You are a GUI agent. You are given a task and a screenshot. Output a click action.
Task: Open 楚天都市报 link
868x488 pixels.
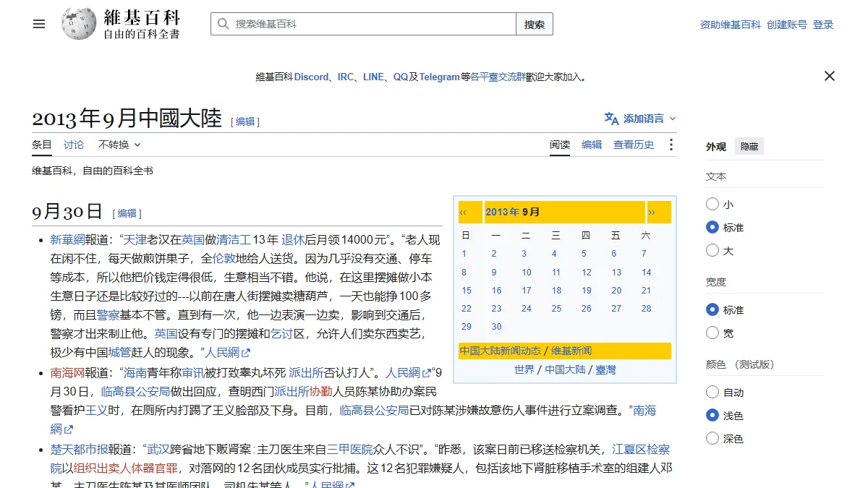[x=80, y=449]
